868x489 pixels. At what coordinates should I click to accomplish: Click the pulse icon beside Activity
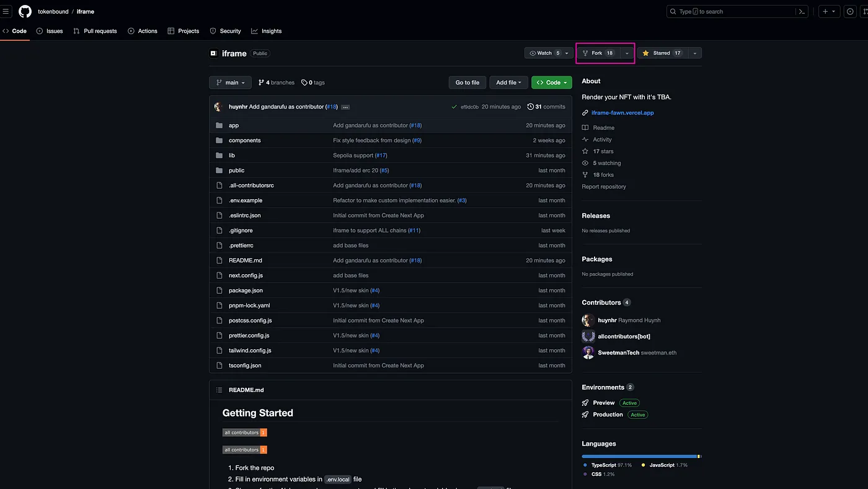[x=585, y=140]
